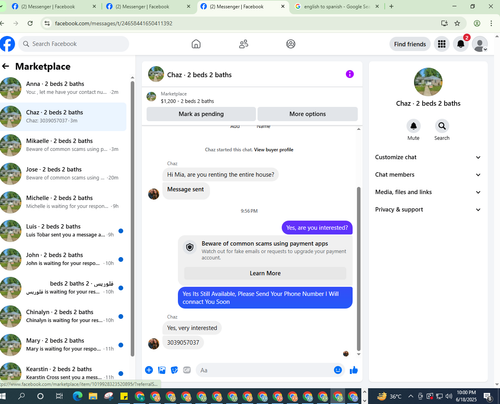
Task: Open Mary's unread chat
Action: point(63,345)
